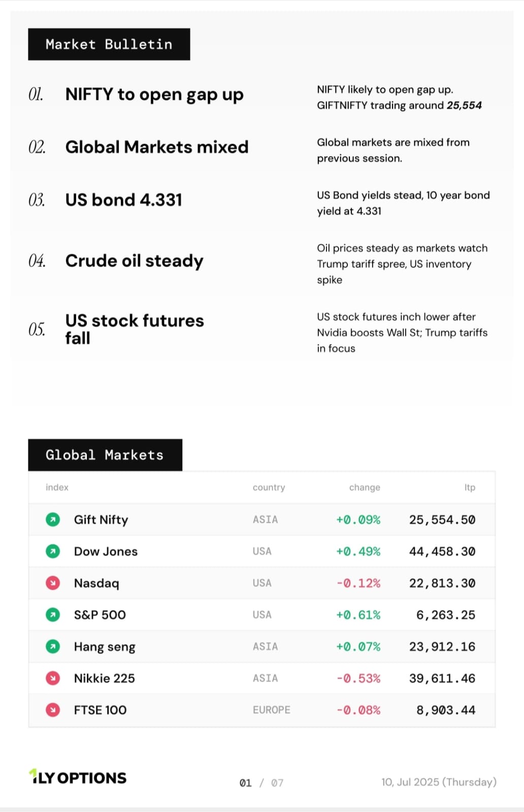Click the date '10, Jul 2025 (Thursday)'
The image size is (524, 812).
[439, 782]
